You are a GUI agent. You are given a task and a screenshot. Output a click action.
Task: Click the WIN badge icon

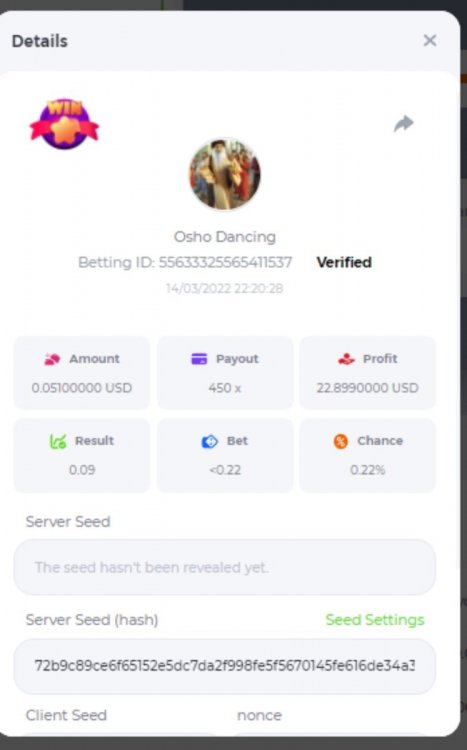point(65,124)
